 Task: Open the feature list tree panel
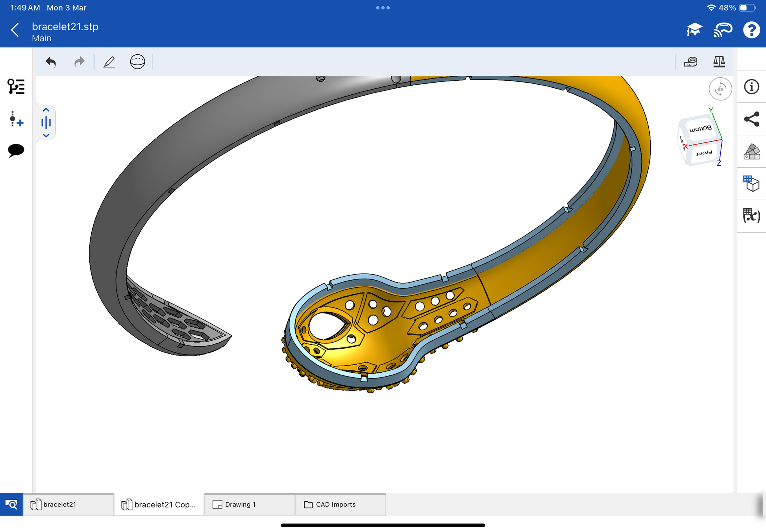point(16,87)
